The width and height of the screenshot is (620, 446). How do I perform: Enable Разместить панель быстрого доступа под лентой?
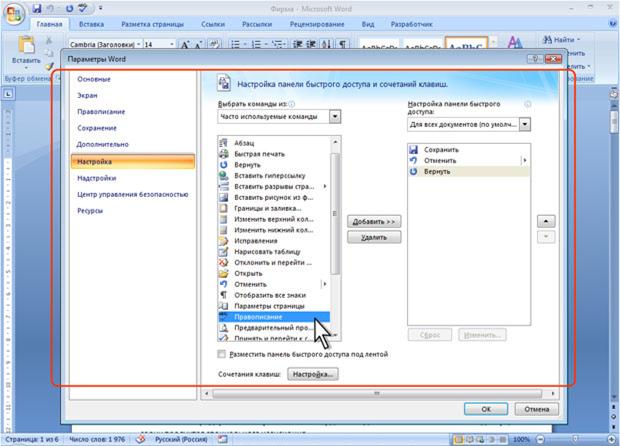coord(222,354)
